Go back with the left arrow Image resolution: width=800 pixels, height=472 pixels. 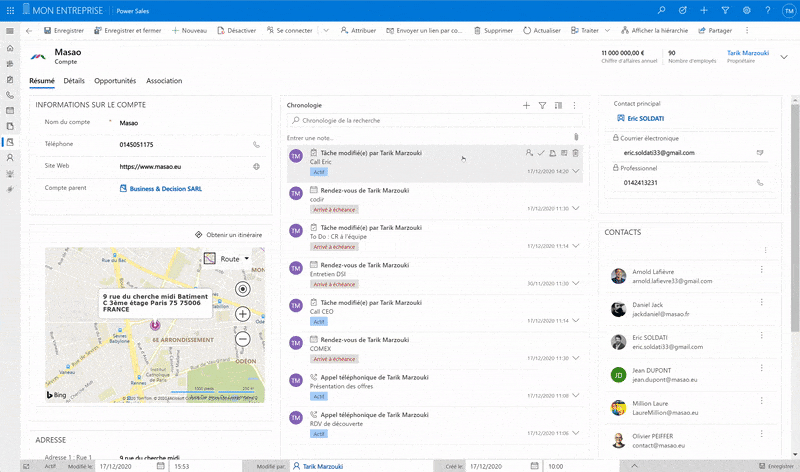tap(29, 31)
